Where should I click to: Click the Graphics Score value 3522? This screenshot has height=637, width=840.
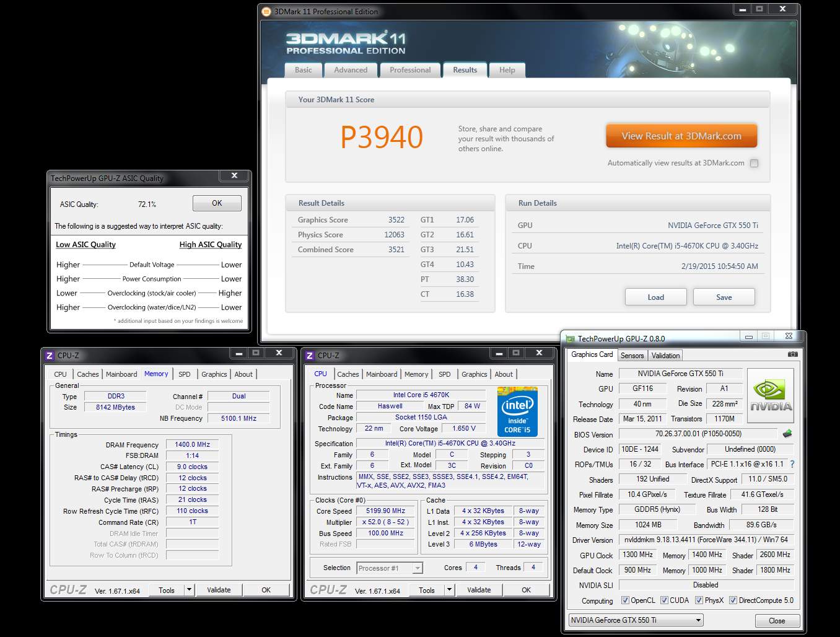point(396,220)
